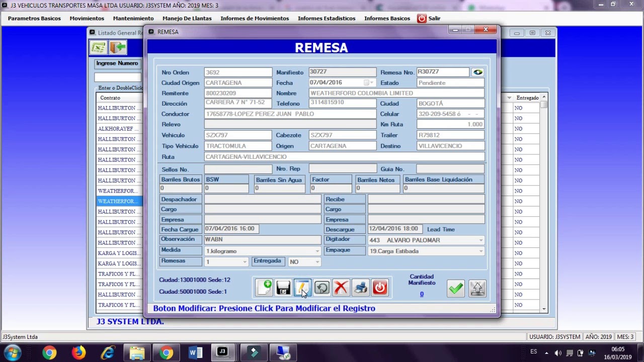
Task: Export the Listado General to Excel
Action: pyautogui.click(x=98, y=47)
